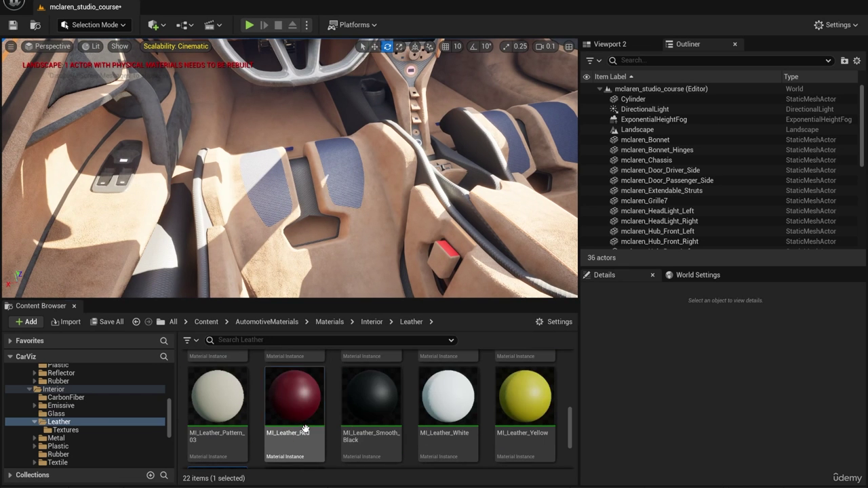Image resolution: width=868 pixels, height=488 pixels.
Task: Click Import button
Action: (x=66, y=322)
